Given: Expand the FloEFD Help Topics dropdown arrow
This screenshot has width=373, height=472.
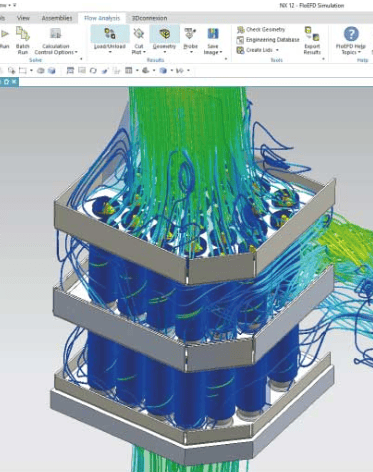Looking at the screenshot, I should tap(359, 52).
